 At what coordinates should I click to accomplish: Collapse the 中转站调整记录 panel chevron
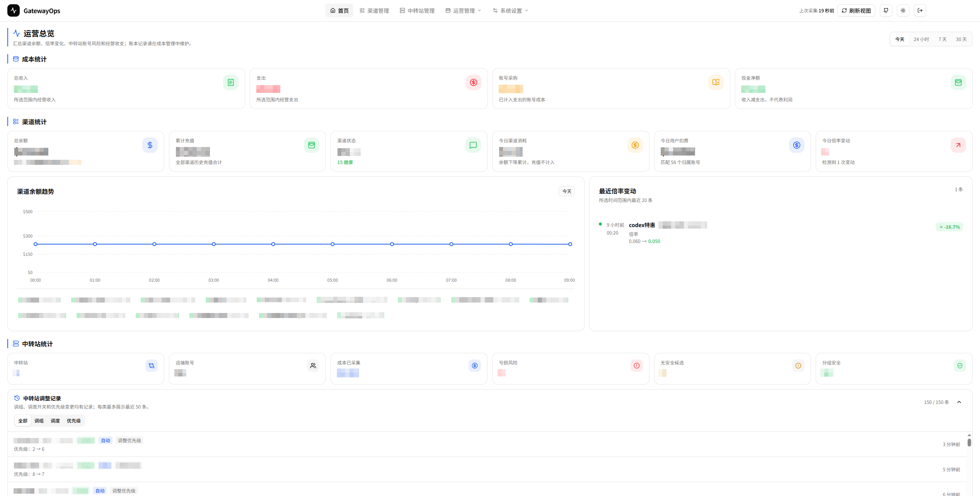point(959,402)
